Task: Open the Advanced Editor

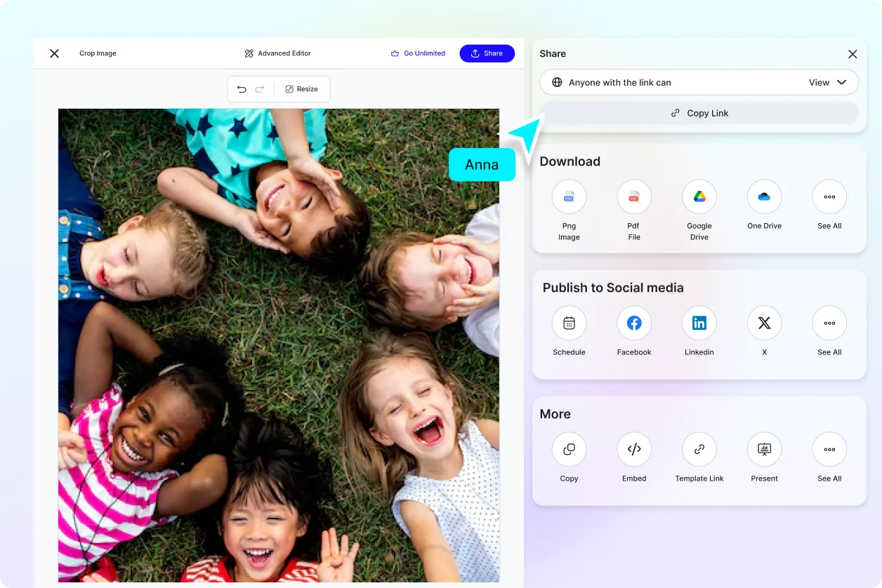Action: (277, 53)
